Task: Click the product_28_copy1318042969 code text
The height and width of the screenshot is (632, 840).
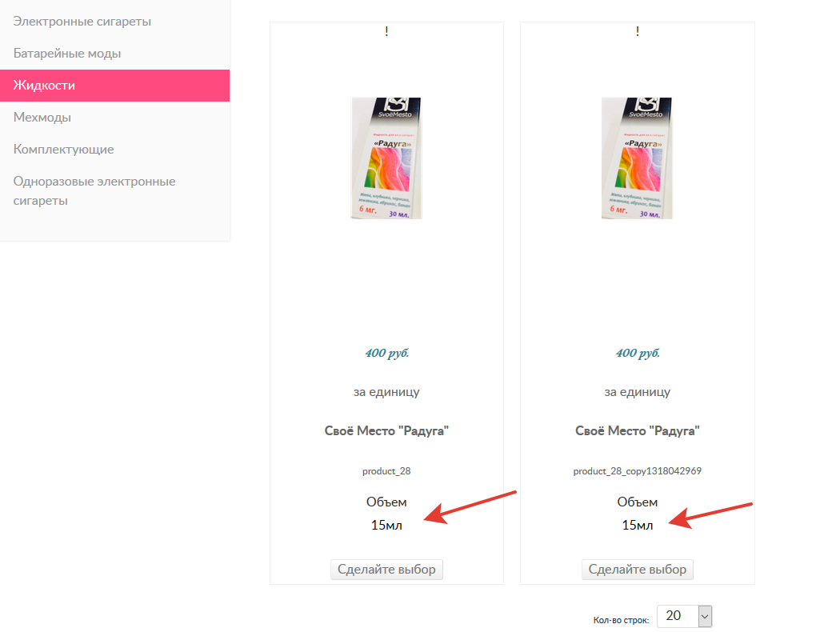Action: (x=638, y=471)
